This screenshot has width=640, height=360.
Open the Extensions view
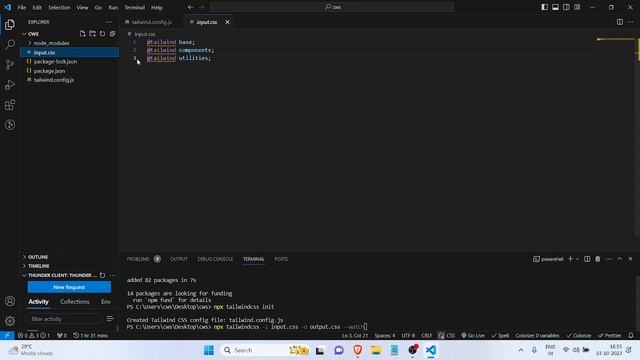10,105
